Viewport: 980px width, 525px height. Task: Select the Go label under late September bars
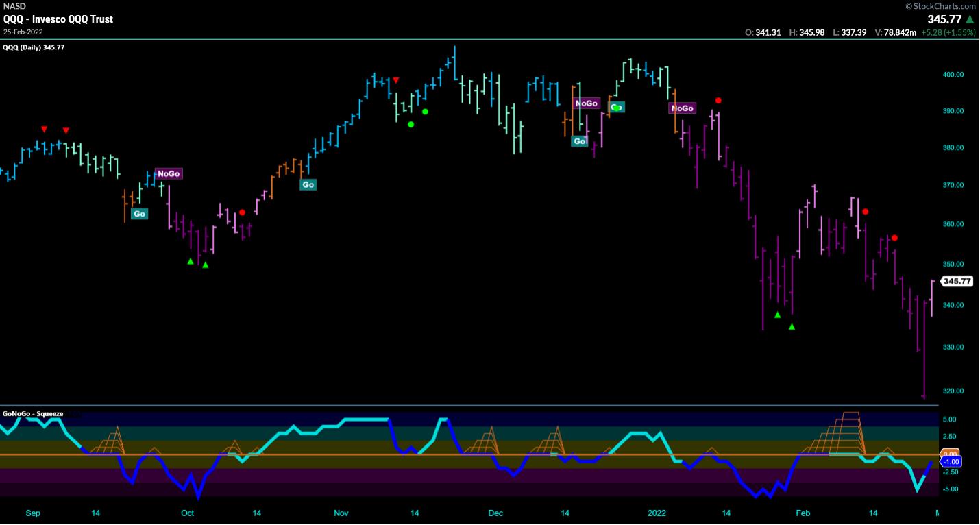tap(140, 214)
